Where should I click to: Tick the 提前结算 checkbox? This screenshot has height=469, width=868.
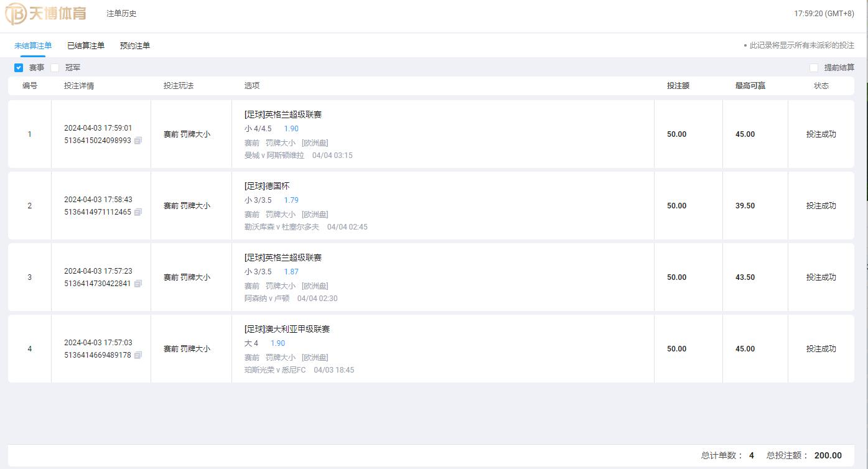[x=814, y=68]
